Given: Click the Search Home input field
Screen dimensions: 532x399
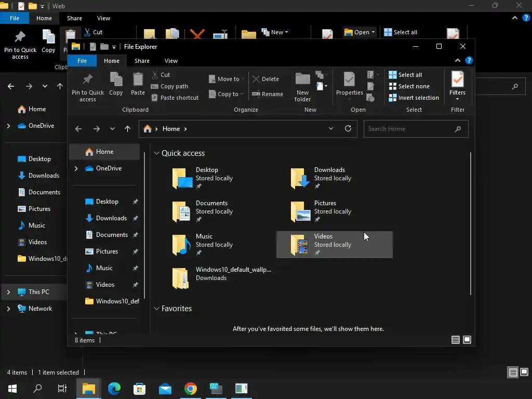Looking at the screenshot, I should [x=416, y=129].
